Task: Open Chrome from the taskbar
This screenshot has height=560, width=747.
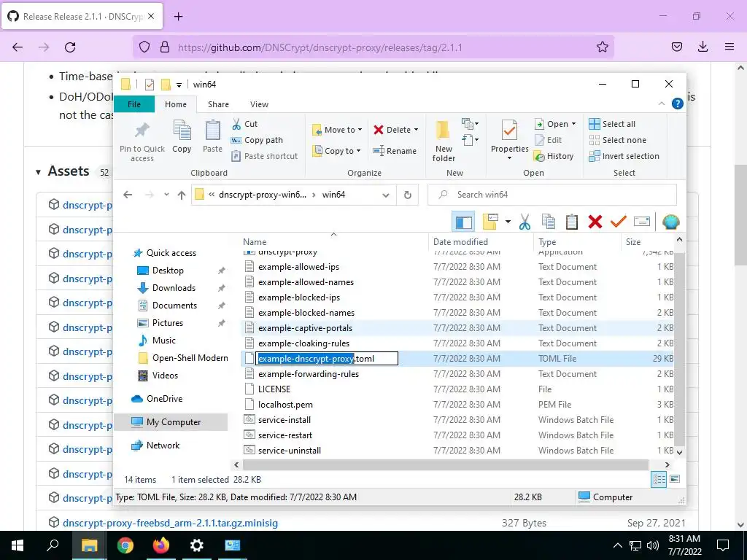Action: click(125, 545)
